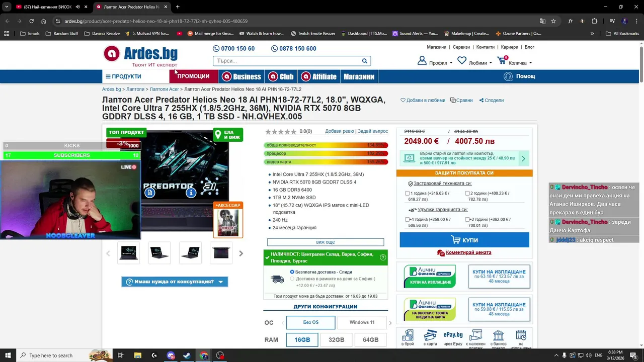This screenshot has height=362, width=644.
Task: Bookmark the page with the star icon
Action: [x=553, y=21]
